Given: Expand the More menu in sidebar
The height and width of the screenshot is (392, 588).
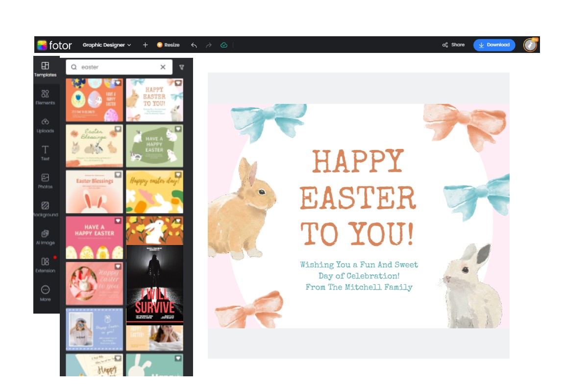Looking at the screenshot, I should pyautogui.click(x=45, y=293).
